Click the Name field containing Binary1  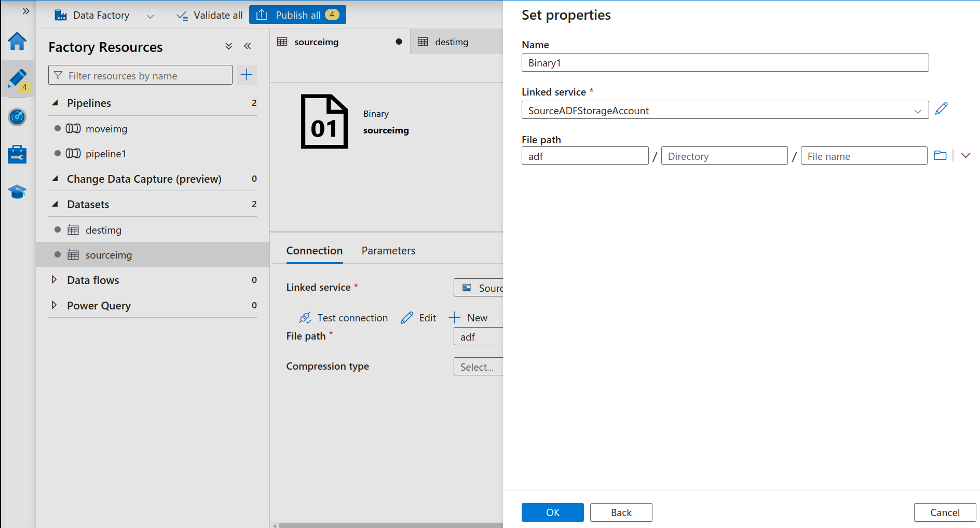725,63
